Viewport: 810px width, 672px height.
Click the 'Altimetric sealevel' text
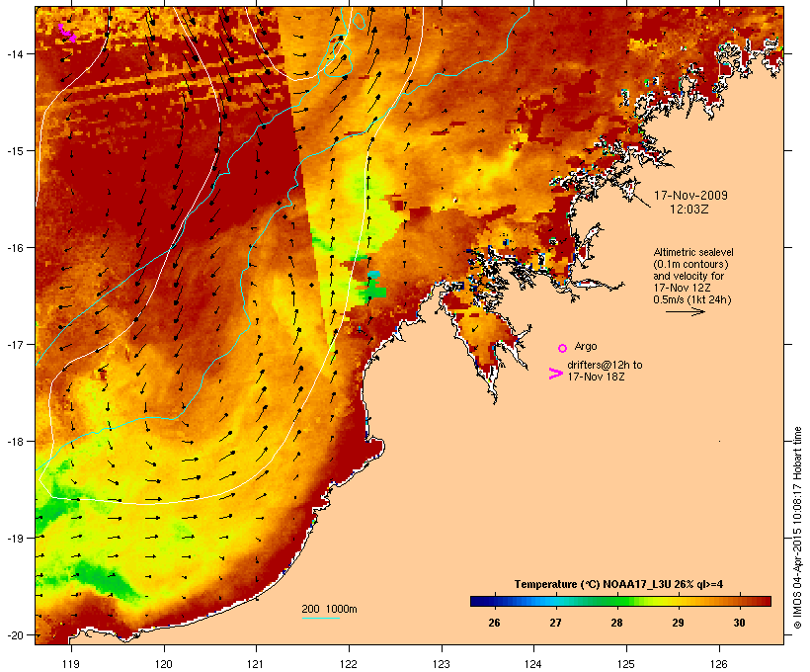coord(693,252)
